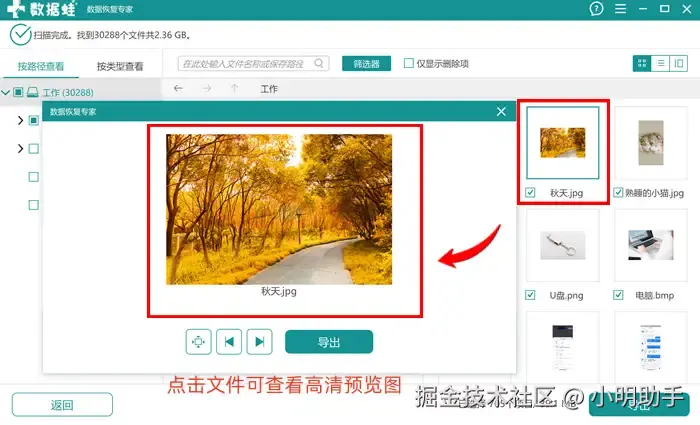This screenshot has height=425, width=700.
Task: Uncheck the 秋天.jpg file checkbox
Action: 530,193
